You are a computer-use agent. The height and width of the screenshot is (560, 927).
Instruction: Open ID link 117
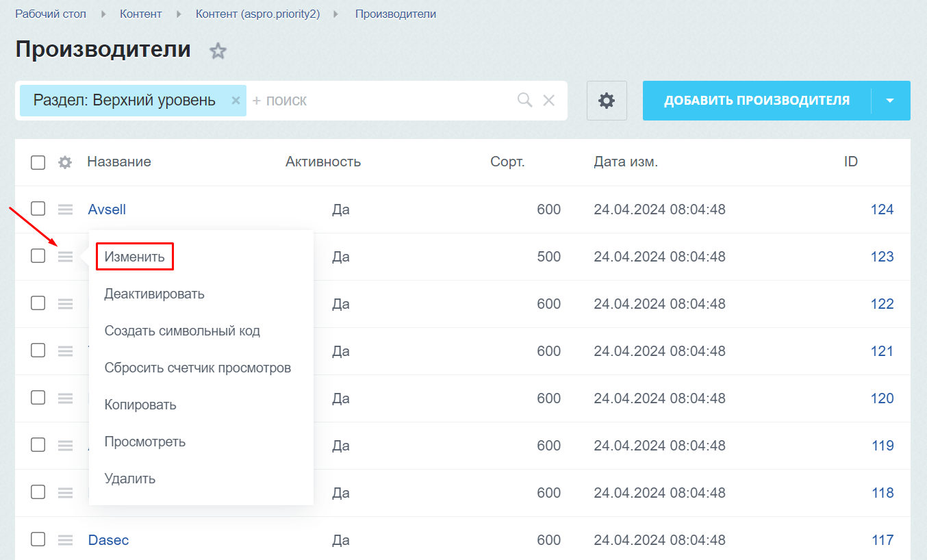click(x=882, y=540)
